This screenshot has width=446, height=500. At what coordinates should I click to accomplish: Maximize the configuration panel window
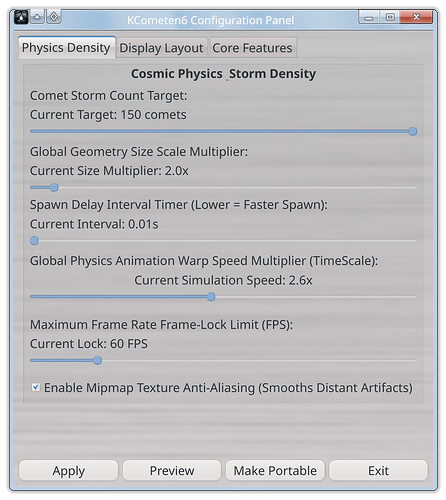[x=390, y=17]
